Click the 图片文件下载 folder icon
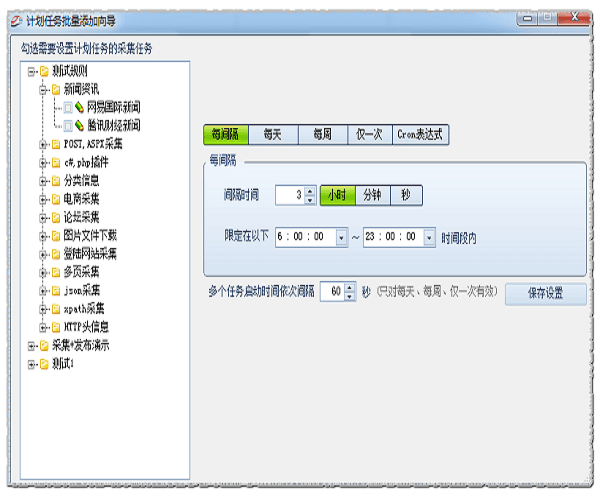This screenshot has height=496, width=600. pyautogui.click(x=56, y=236)
